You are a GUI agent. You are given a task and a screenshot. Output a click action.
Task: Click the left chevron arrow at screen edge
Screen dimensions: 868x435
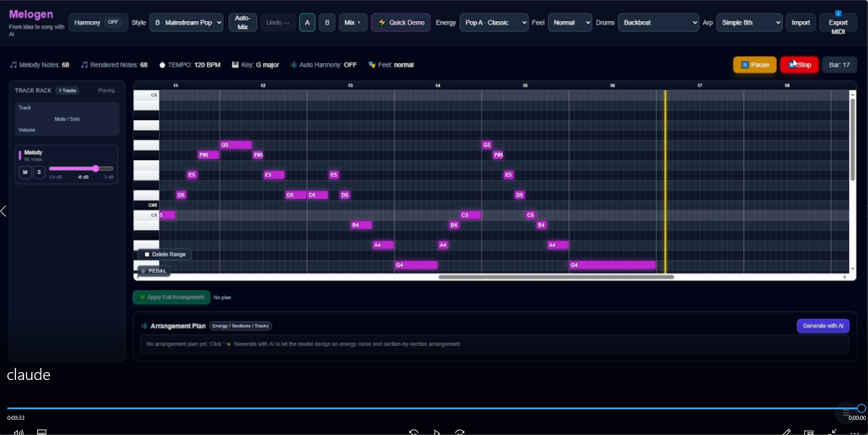[4, 211]
